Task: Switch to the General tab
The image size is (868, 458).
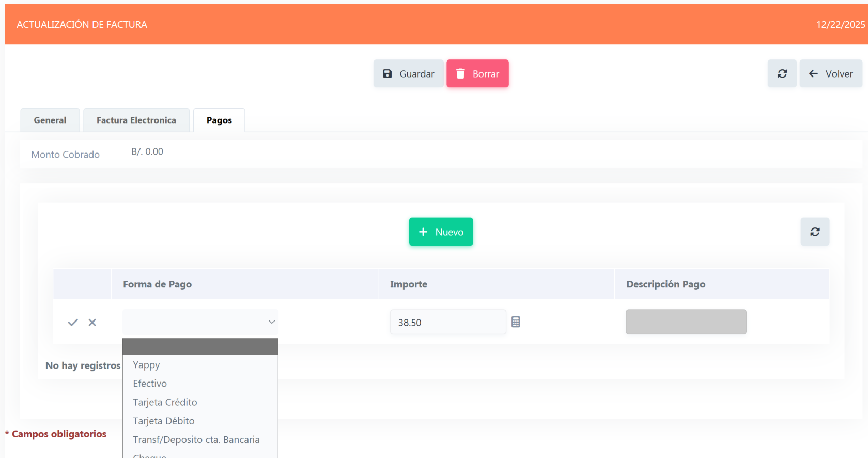Action: [x=50, y=120]
